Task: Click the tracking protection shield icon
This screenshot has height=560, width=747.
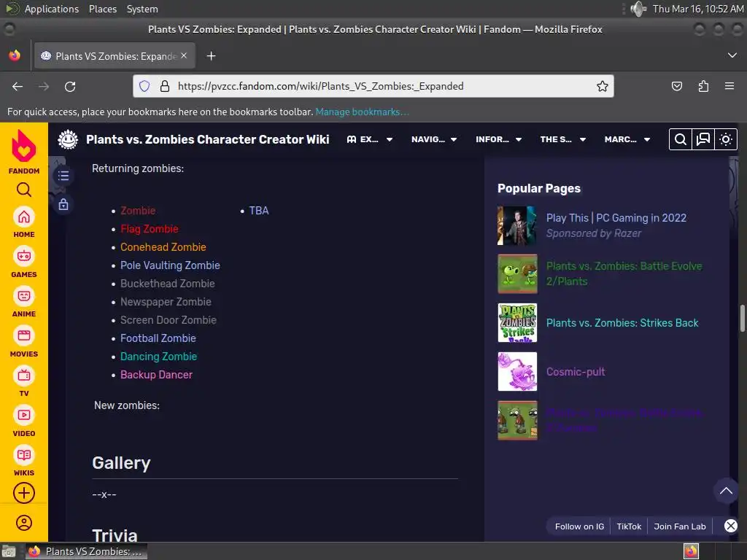Action: pyautogui.click(x=144, y=86)
